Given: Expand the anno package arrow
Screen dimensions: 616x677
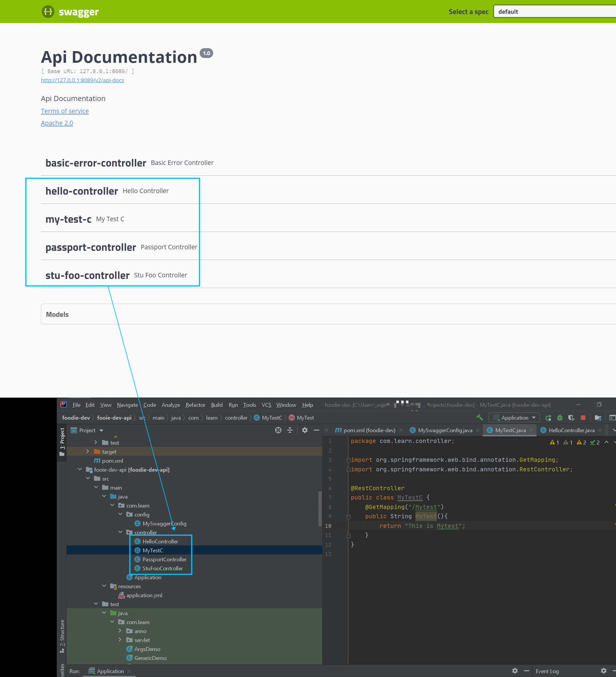Looking at the screenshot, I should coord(120,631).
